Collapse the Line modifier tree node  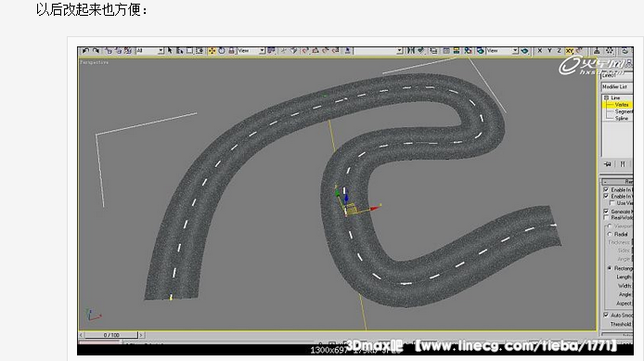tap(606, 97)
